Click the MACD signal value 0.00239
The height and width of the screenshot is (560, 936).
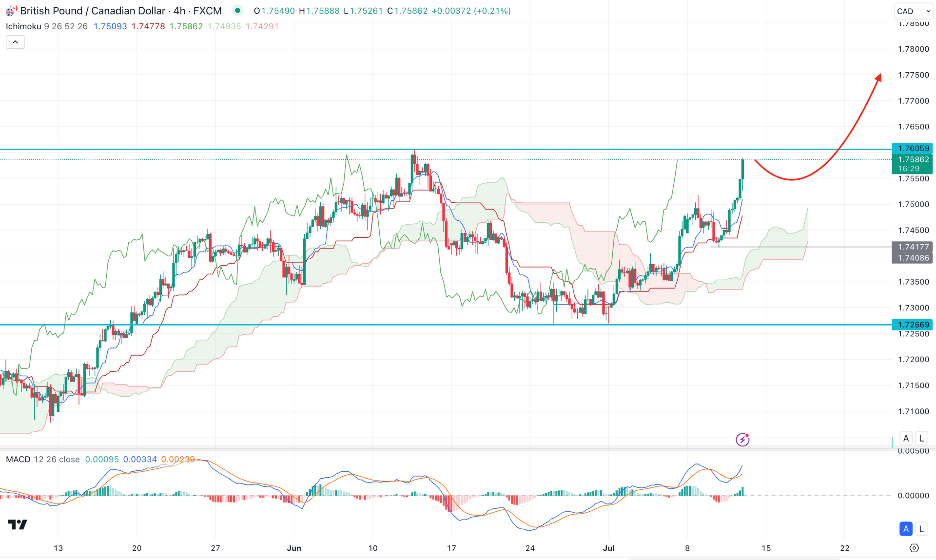(178, 459)
